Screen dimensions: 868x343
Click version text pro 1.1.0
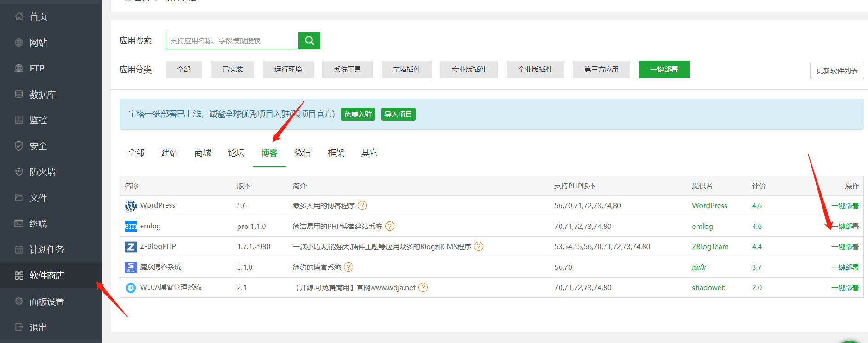(x=251, y=227)
